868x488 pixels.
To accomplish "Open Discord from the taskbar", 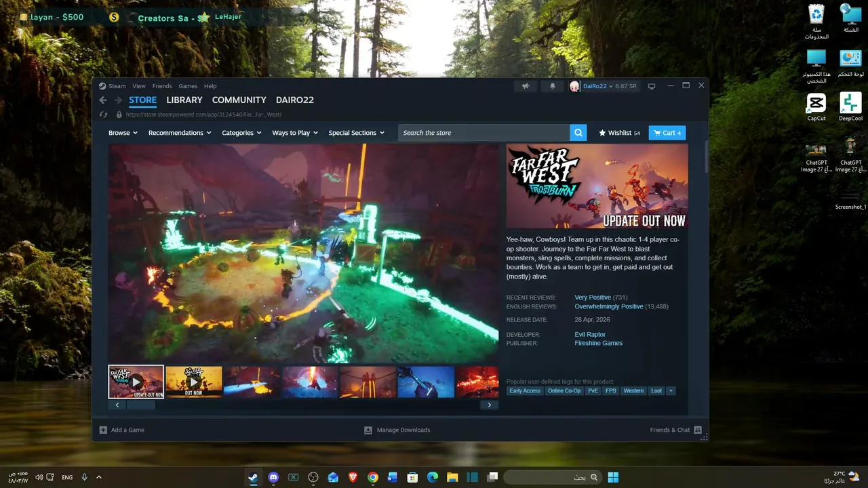I will click(x=273, y=477).
